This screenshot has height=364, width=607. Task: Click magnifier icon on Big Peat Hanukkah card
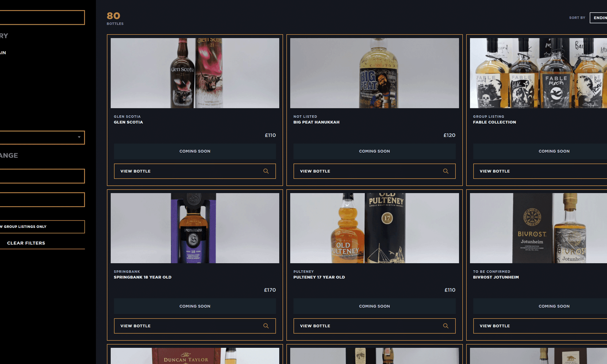[446, 171]
